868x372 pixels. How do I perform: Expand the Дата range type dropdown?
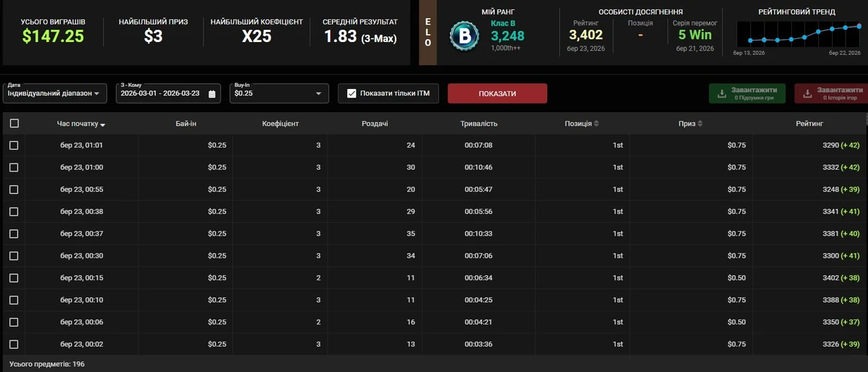pos(55,93)
